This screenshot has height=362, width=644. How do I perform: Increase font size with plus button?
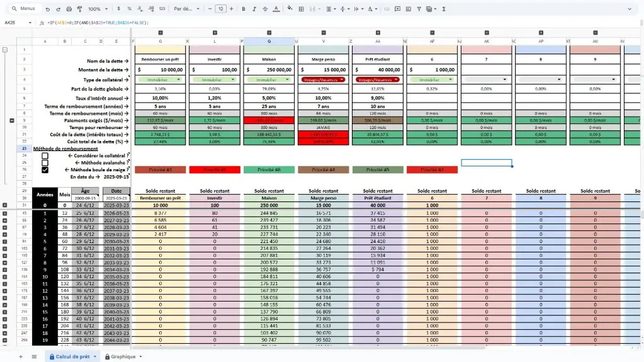click(231, 9)
